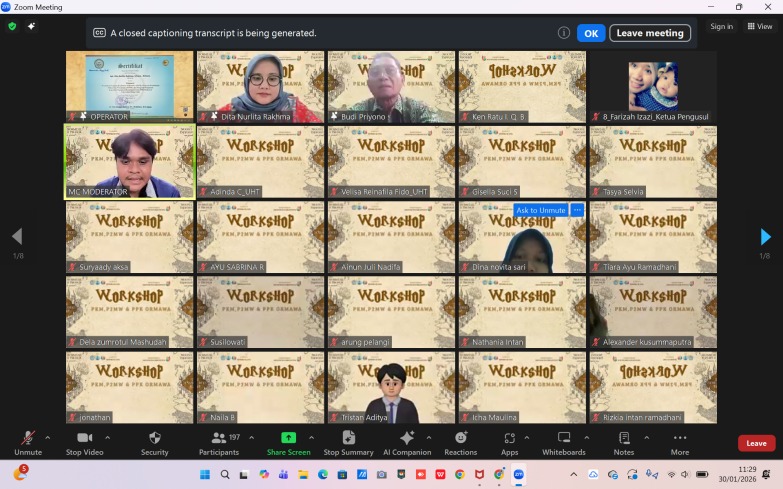
Task: Open the View layout menu
Action: coord(759,26)
